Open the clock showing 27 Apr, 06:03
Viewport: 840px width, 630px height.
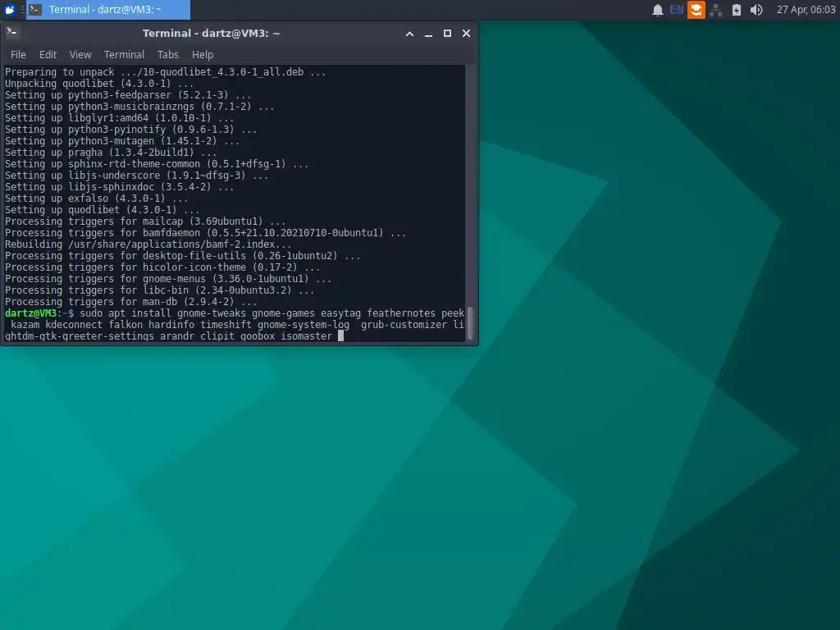806,10
